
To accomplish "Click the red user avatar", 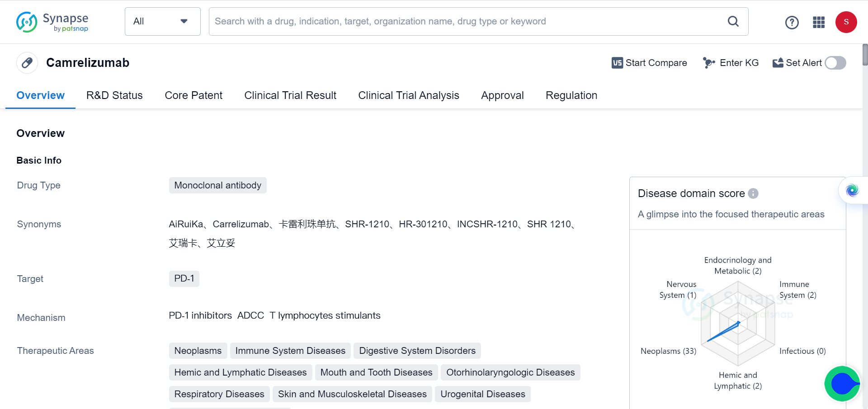I will [x=846, y=22].
